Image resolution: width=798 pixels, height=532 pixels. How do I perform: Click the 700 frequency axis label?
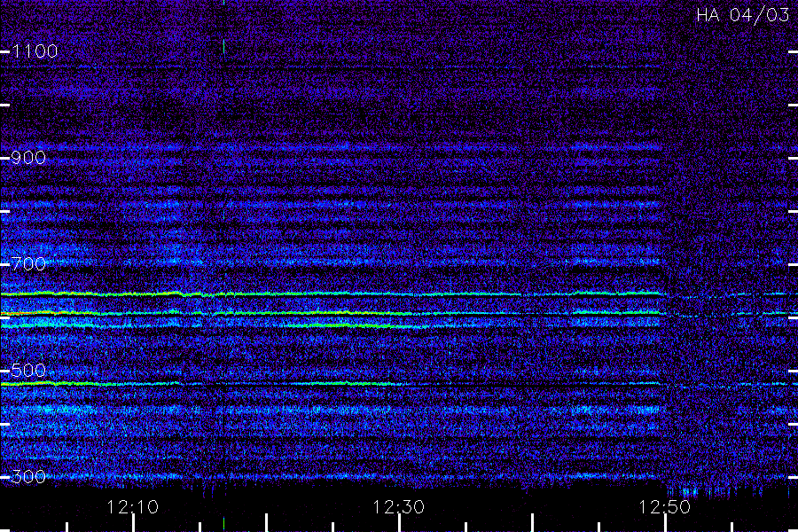tap(28, 264)
